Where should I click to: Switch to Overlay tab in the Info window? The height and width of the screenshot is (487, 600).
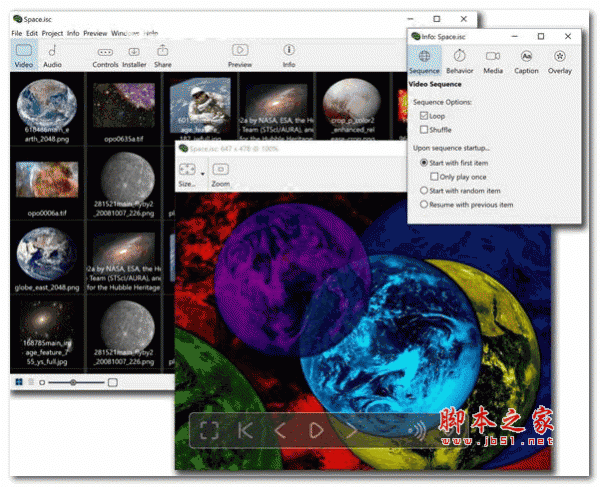click(x=560, y=61)
